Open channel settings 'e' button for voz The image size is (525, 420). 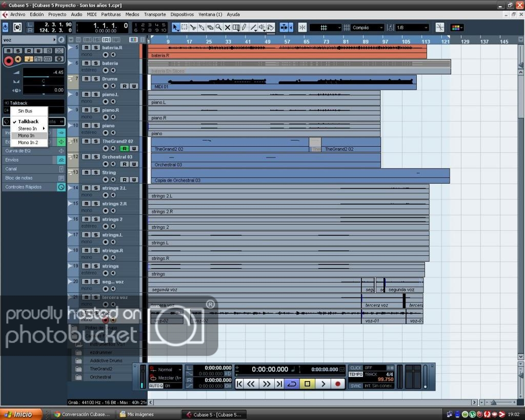tap(62, 39)
